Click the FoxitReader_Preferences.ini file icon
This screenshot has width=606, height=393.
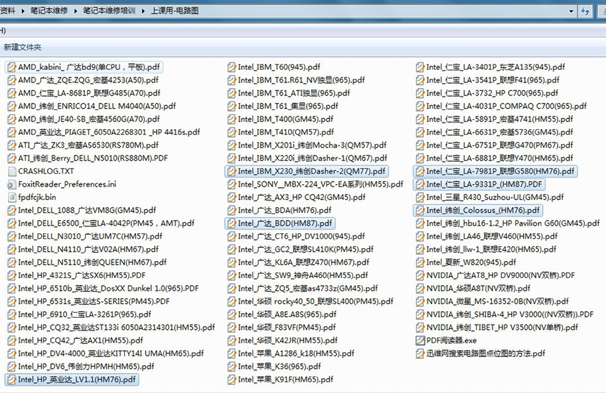[12, 184]
